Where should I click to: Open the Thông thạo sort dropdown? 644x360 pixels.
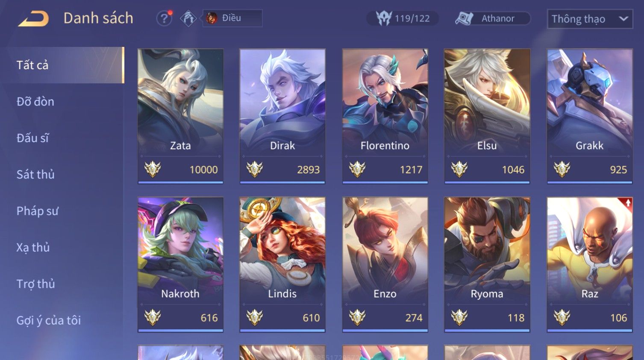(x=590, y=19)
